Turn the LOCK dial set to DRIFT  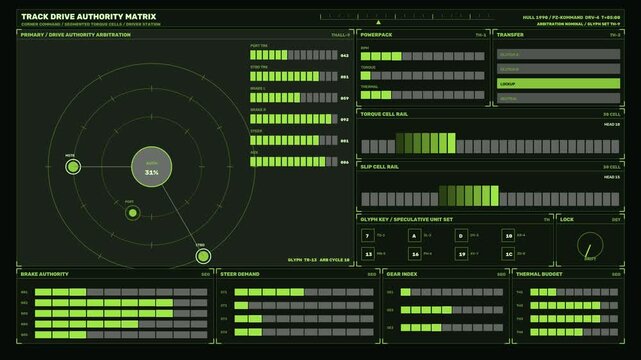point(590,246)
